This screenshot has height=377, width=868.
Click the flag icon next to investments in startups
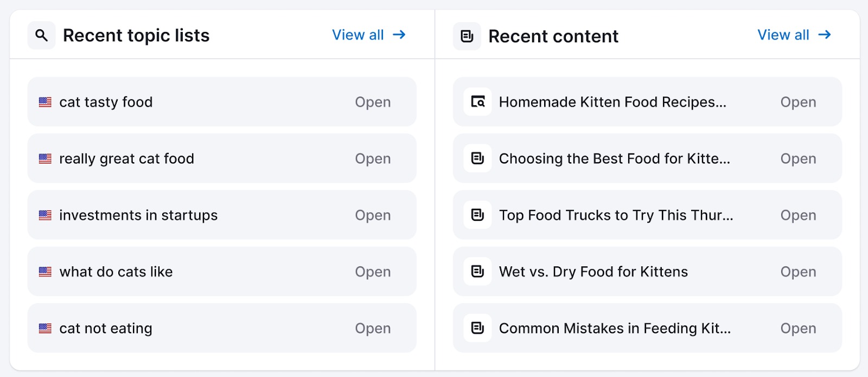coord(45,215)
